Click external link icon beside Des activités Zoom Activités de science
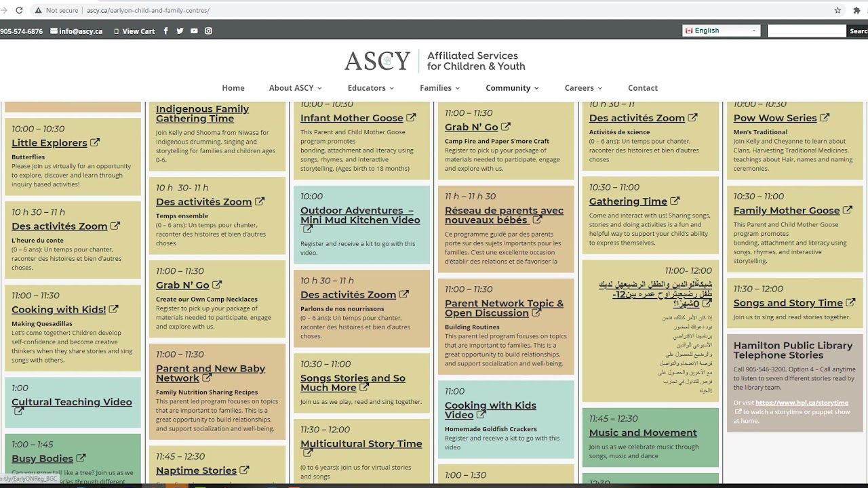The height and width of the screenshot is (488, 868). point(692,117)
